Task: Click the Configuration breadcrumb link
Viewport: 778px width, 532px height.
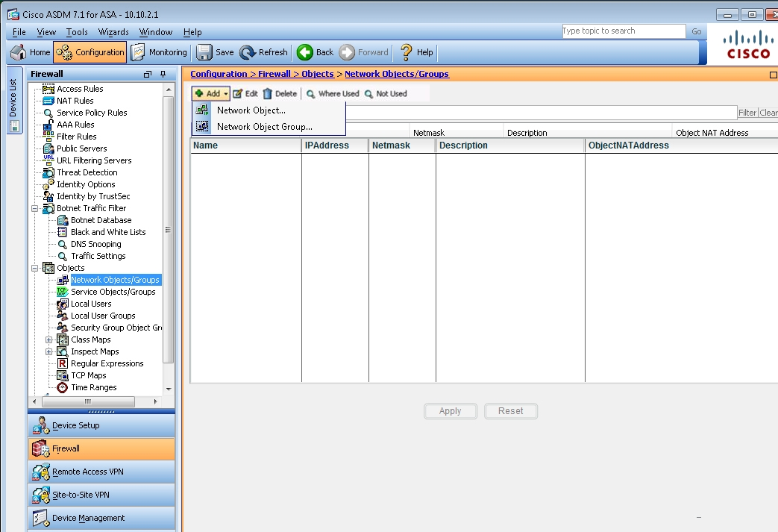Action: click(x=219, y=74)
